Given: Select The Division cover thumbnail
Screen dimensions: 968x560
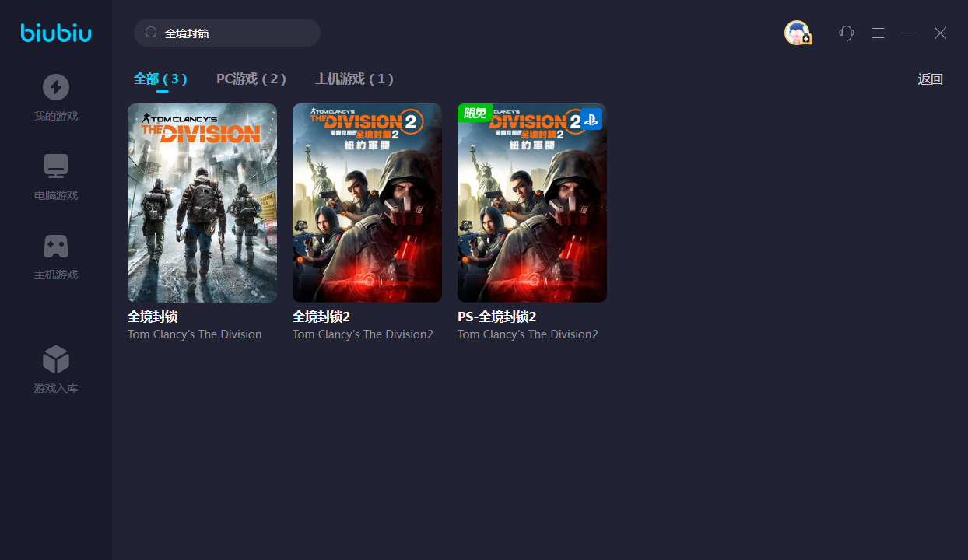Looking at the screenshot, I should coord(202,203).
